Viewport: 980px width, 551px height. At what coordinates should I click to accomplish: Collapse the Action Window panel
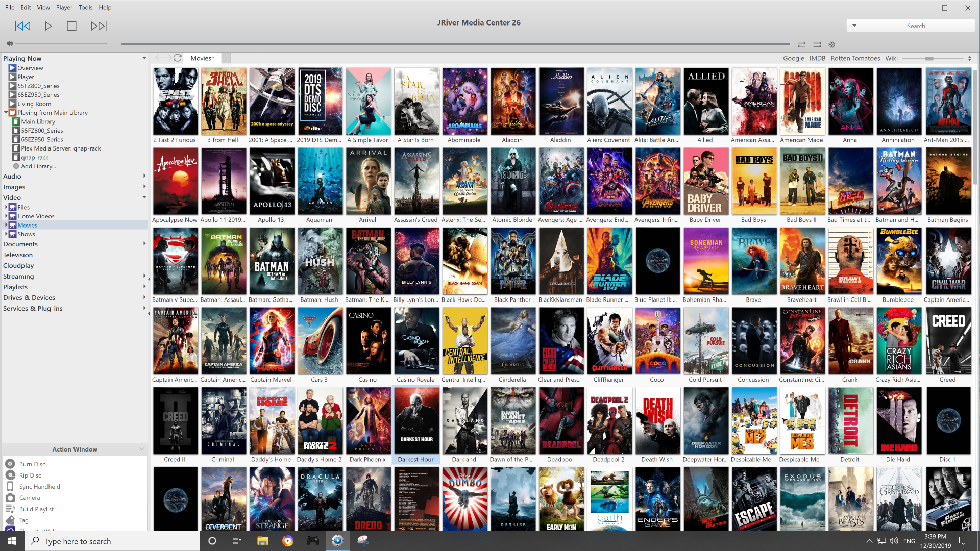[141, 449]
